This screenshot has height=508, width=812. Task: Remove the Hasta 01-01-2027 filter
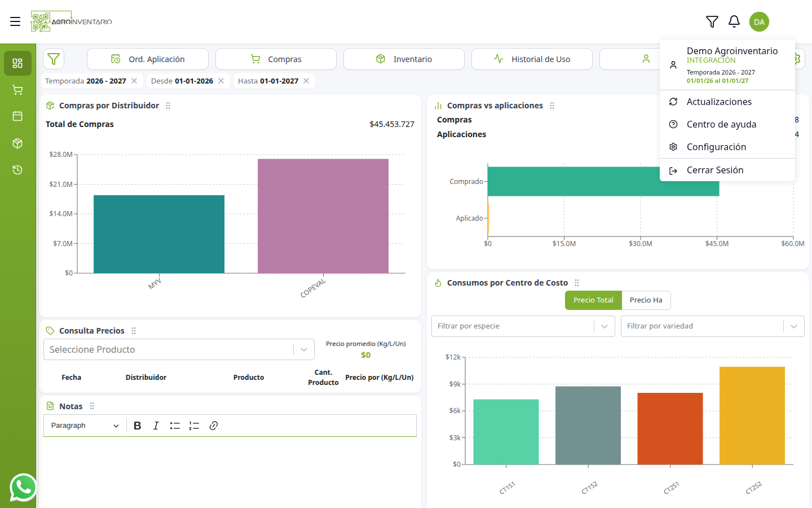[x=306, y=81]
